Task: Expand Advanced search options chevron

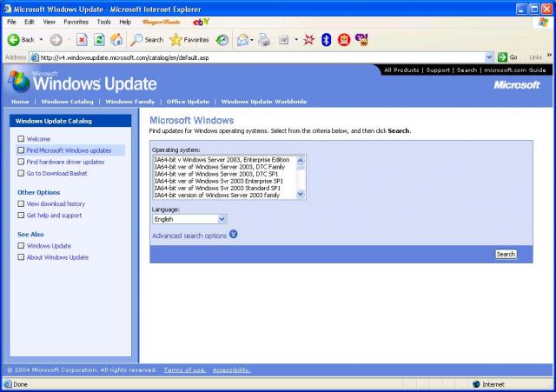Action: point(234,234)
